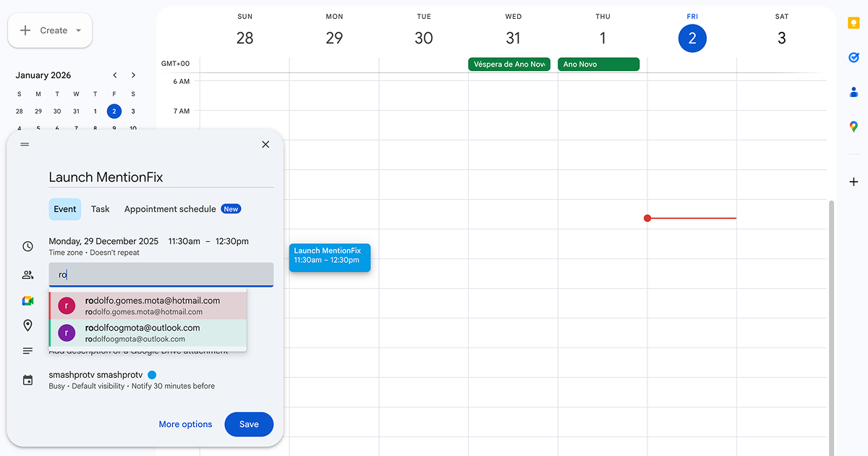Viewport: 868px width, 456px height.
Task: Open More options for the event
Action: pyautogui.click(x=185, y=424)
